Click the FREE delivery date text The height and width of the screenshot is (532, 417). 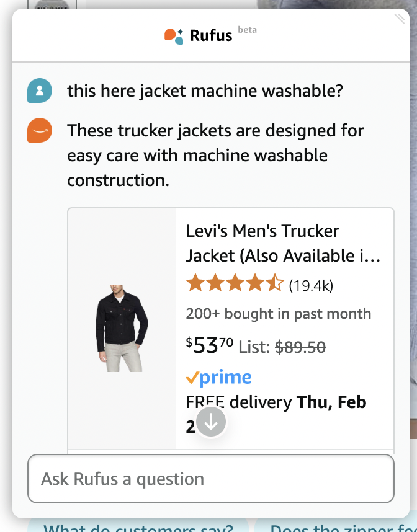276,402
